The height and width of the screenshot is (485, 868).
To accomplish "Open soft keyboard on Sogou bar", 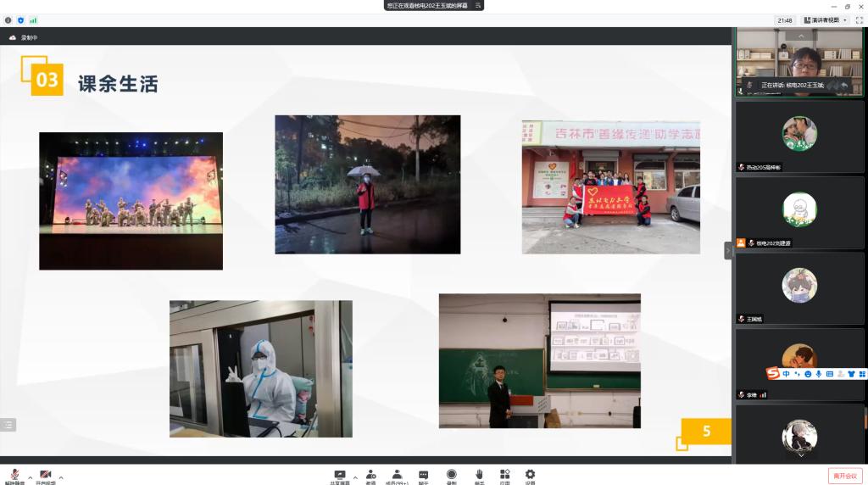I will (x=829, y=374).
